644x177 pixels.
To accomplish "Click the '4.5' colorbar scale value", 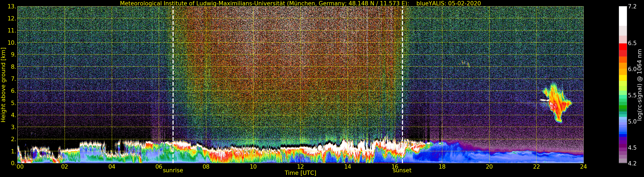I will point(632,147).
